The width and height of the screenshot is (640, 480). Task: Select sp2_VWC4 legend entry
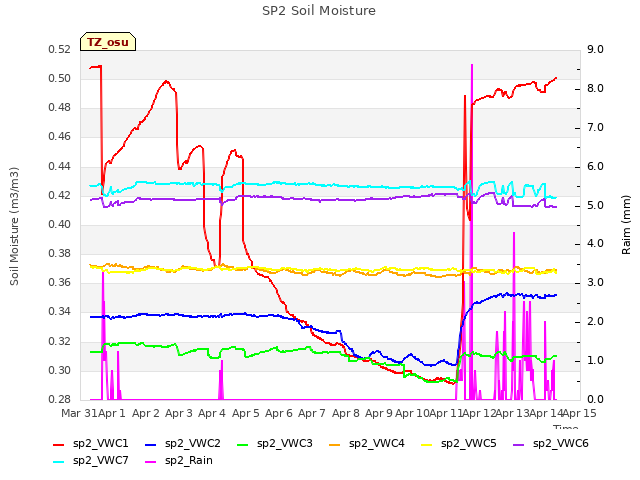click(x=367, y=444)
